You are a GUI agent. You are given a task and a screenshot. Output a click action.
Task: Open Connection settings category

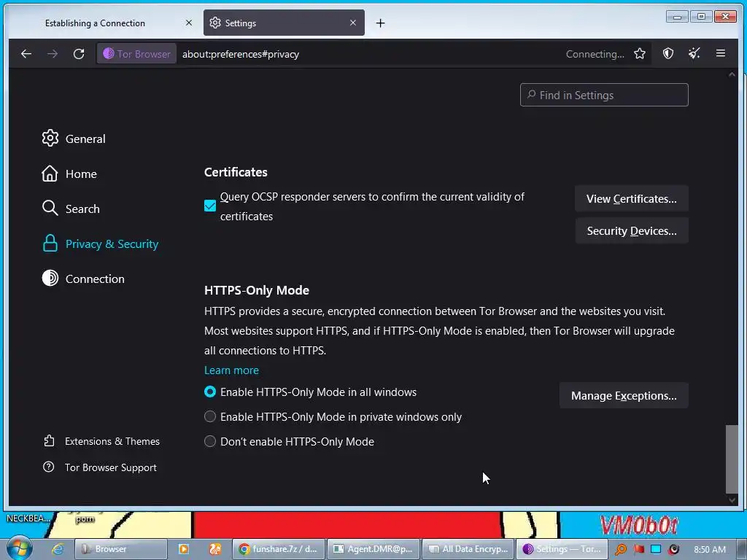pos(83,279)
